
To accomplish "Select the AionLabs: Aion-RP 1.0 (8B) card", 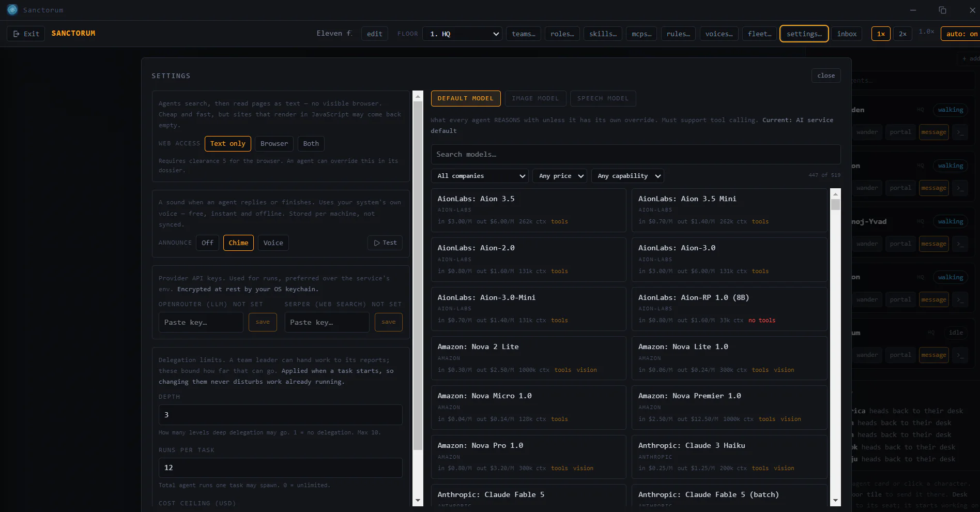I will coord(729,309).
